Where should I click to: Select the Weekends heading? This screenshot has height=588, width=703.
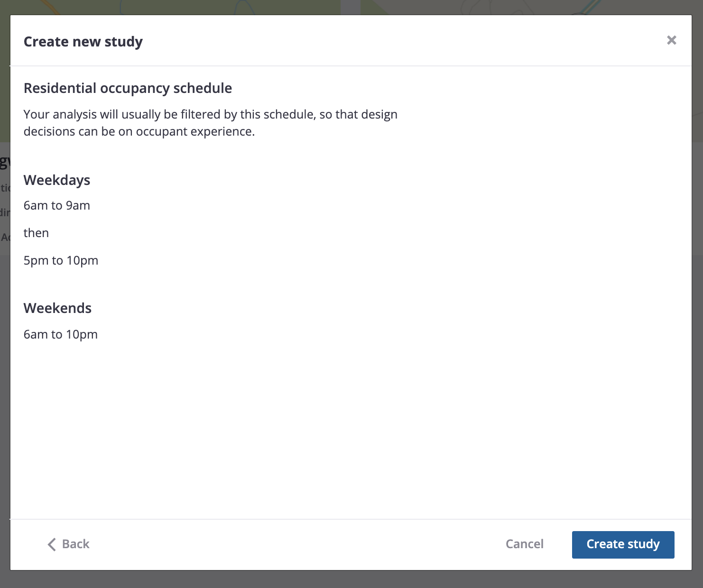point(57,308)
